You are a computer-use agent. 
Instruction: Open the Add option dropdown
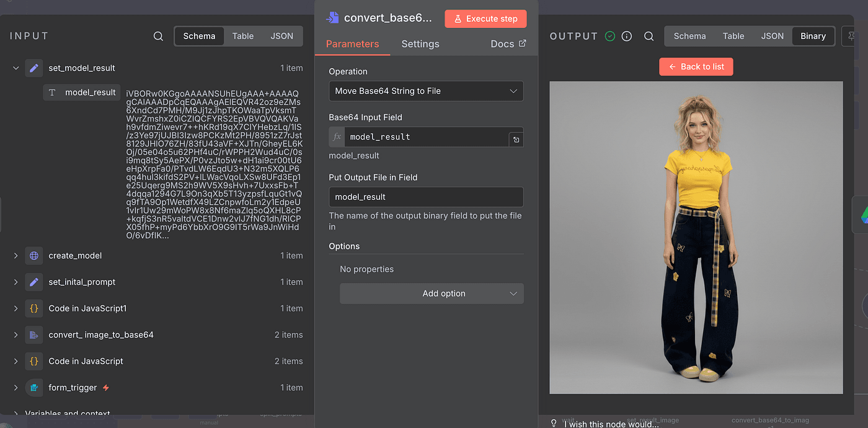tap(432, 293)
